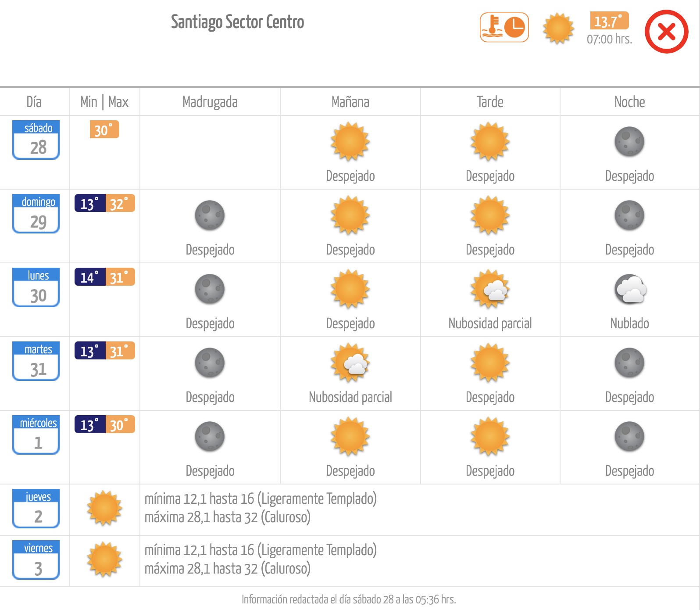The image size is (700, 610).
Task: Open the sábado 28 calendar day
Action: (36, 140)
